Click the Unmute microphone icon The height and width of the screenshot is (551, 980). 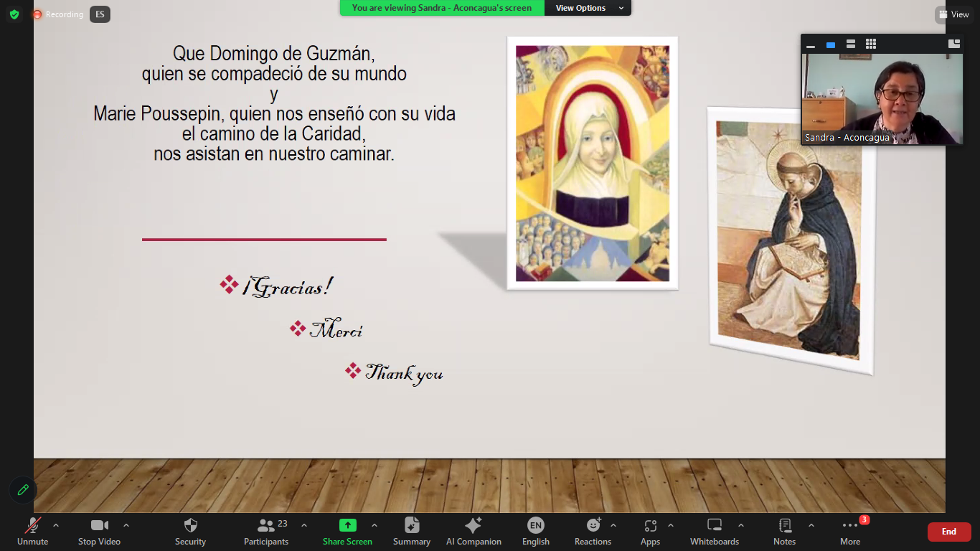click(33, 525)
